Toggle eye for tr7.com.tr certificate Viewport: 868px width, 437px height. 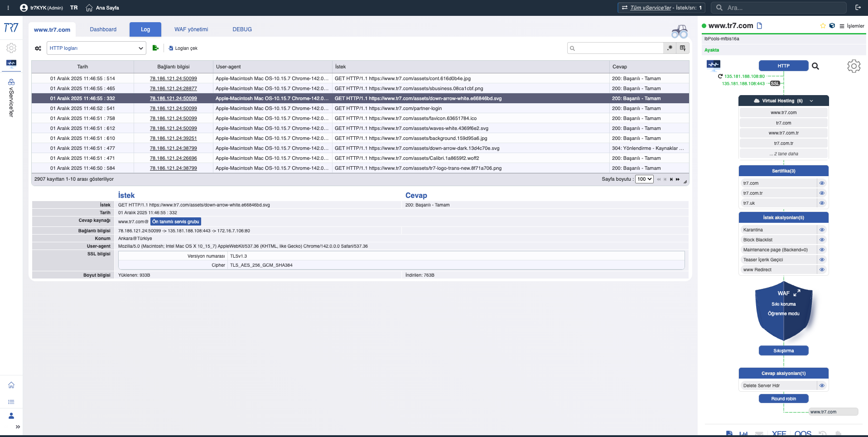[x=822, y=193]
